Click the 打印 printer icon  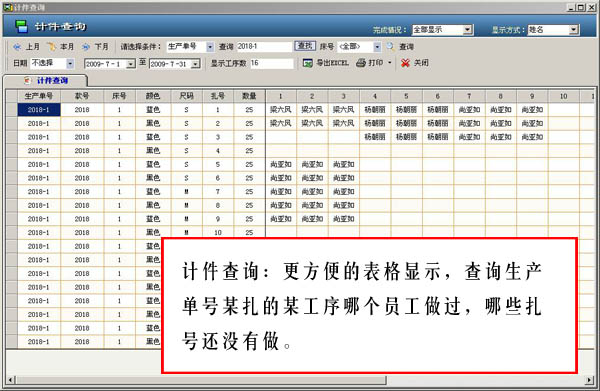click(x=361, y=63)
